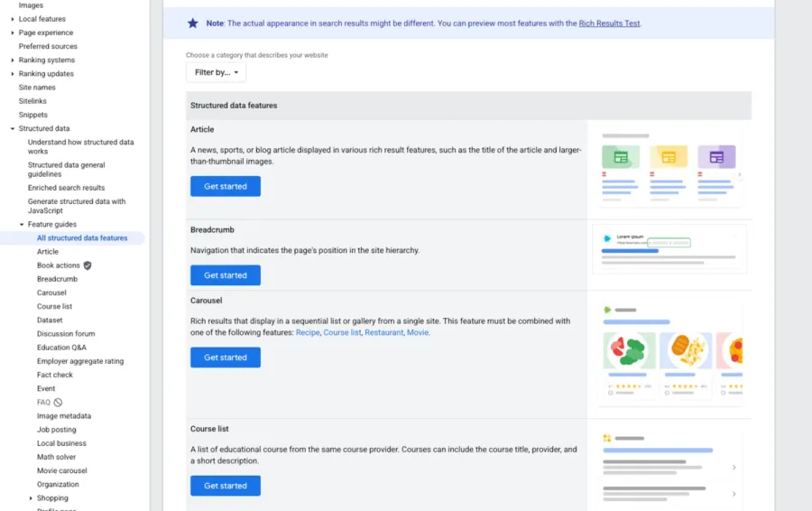
Task: Click the star icon in the note banner
Action: pyautogui.click(x=193, y=23)
